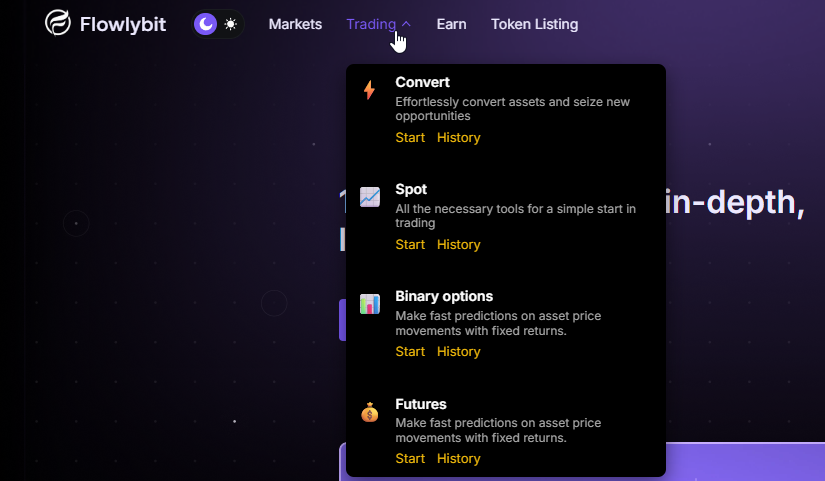825x481 pixels.
Task: Collapse the Trading dropdown chevron
Action: [x=406, y=24]
